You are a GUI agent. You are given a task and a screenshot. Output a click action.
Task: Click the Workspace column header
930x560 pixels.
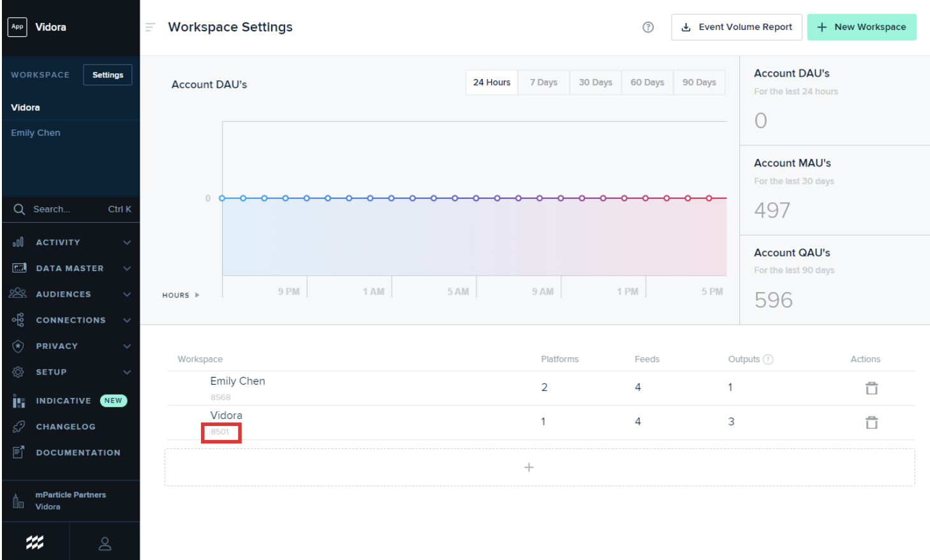point(200,359)
